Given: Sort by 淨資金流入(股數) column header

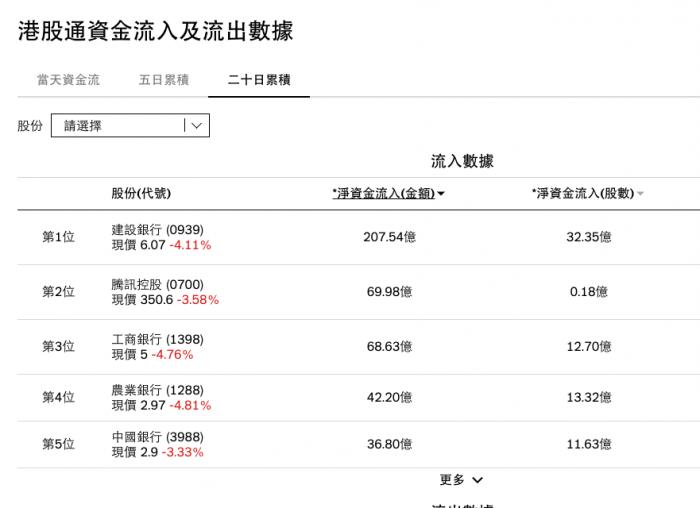Looking at the screenshot, I should pos(584,194).
